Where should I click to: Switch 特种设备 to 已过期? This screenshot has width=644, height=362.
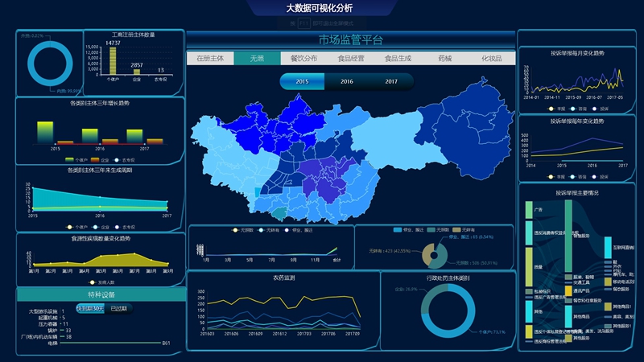click(x=119, y=308)
